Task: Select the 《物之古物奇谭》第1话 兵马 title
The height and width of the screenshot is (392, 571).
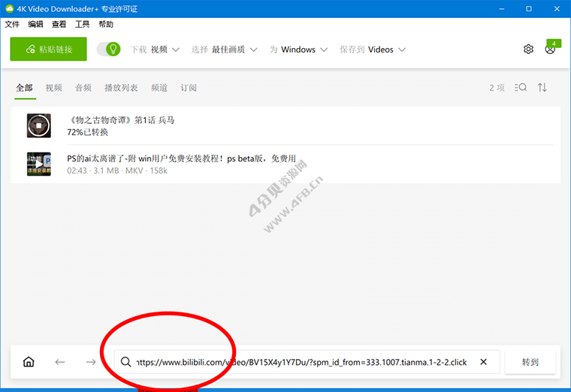Action: pyautogui.click(x=121, y=120)
